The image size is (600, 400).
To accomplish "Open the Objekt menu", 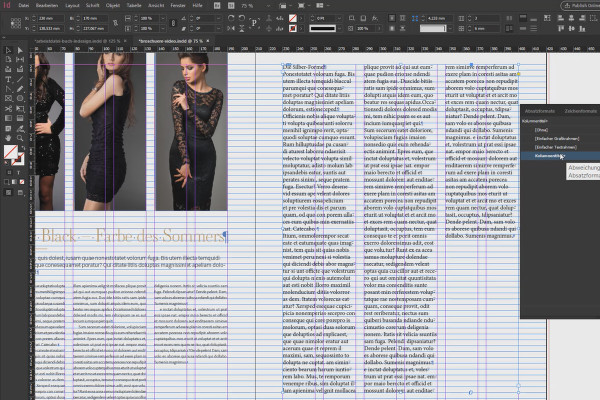I will pyautogui.click(x=113, y=5).
